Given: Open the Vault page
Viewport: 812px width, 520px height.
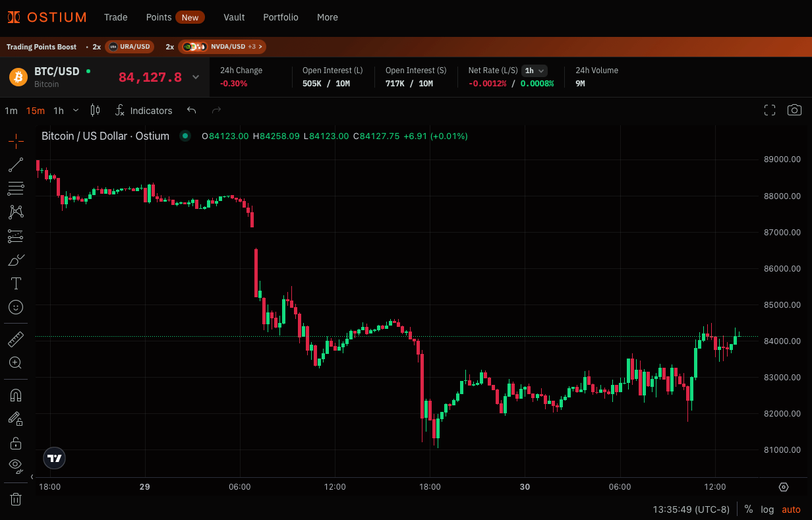Looking at the screenshot, I should (x=234, y=17).
